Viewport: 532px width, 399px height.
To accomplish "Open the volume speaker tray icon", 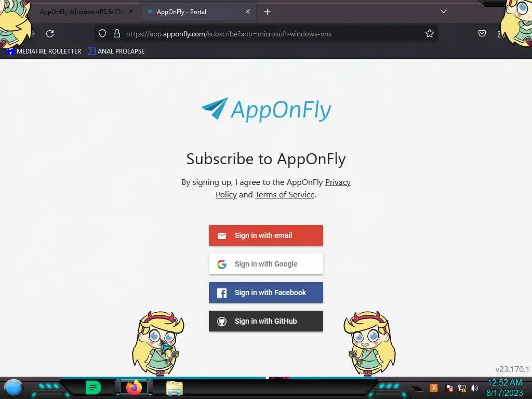I will coord(474,388).
